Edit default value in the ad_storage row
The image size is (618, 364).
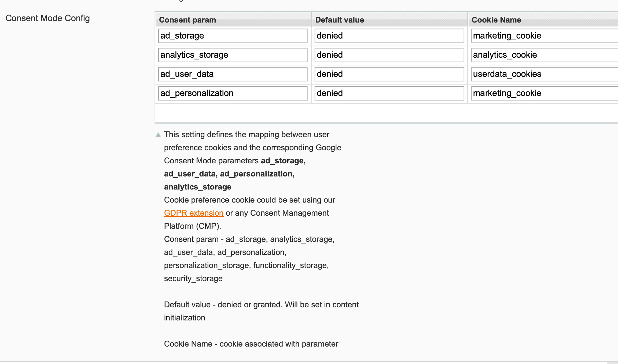pos(389,36)
